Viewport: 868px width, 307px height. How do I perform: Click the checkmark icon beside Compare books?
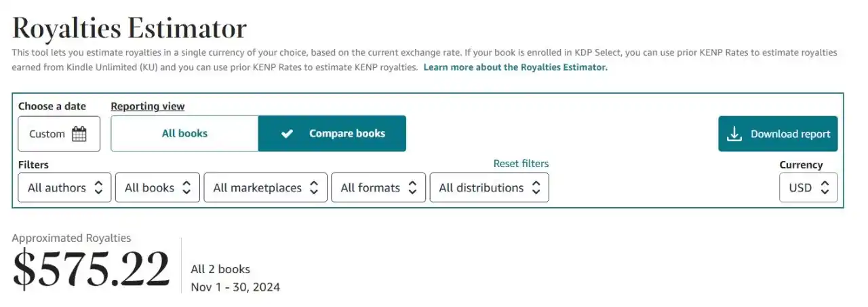287,134
